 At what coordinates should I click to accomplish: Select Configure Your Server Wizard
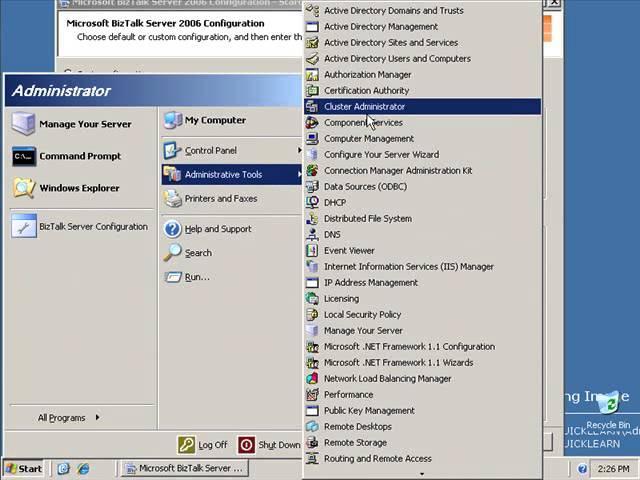pyautogui.click(x=422, y=154)
